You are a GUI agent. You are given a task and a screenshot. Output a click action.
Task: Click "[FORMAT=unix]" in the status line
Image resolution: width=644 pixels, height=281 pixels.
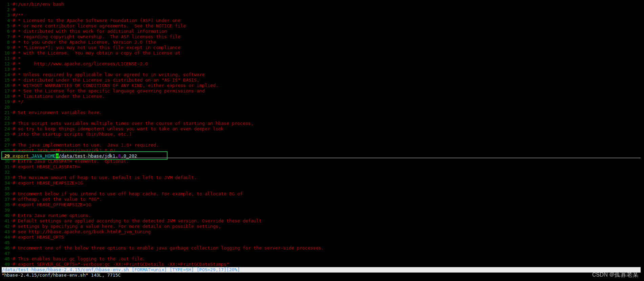[149, 269]
